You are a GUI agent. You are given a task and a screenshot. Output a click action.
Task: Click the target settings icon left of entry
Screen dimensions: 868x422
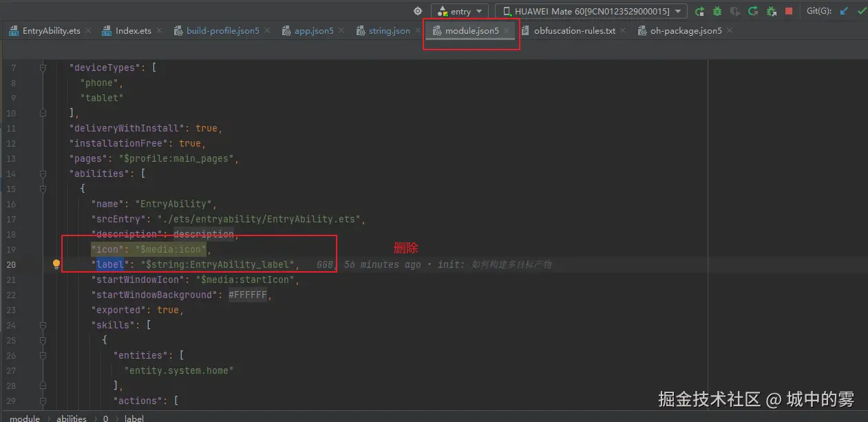pos(417,11)
